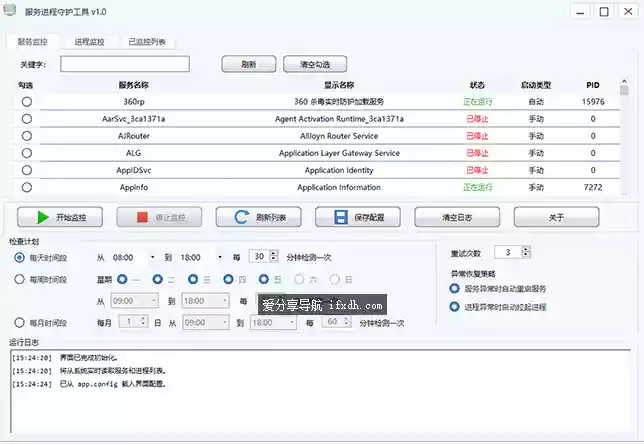Click the 30 minutes interval spinner
The image size is (644, 444).
point(264,256)
